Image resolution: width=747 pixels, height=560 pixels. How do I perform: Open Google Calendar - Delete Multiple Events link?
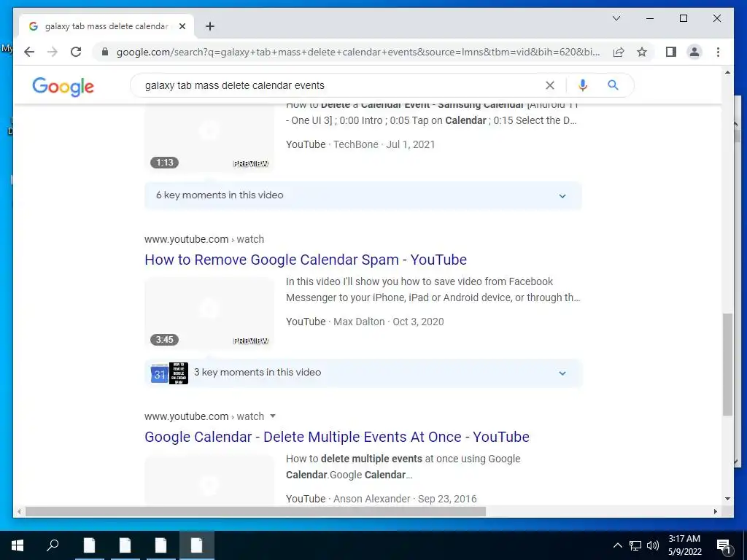[337, 437]
